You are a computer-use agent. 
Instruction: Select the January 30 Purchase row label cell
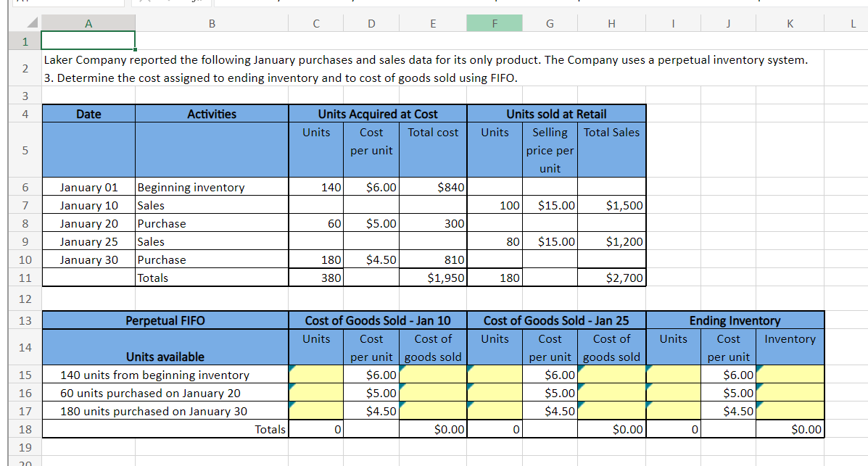(88, 259)
